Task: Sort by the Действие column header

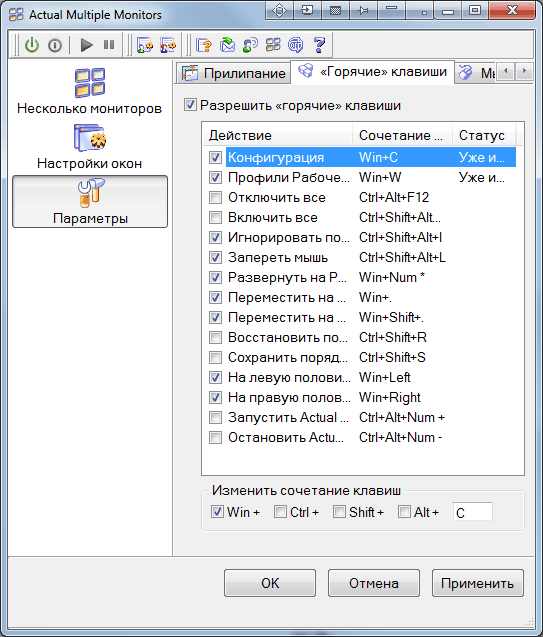Action: tap(278, 135)
